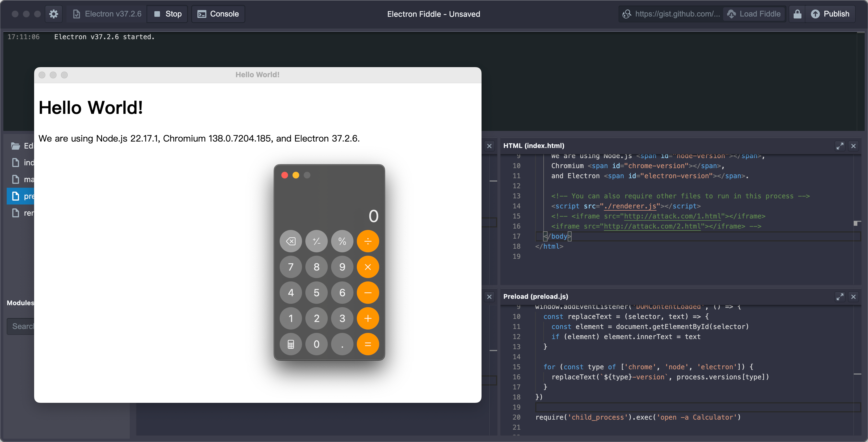Close the Preload (preload.js) editor panel
868x442 pixels.
pyautogui.click(x=853, y=297)
